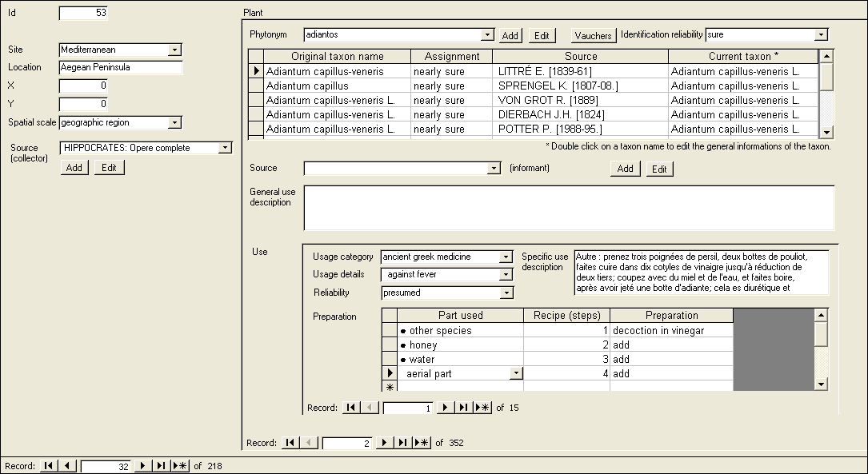The image size is (868, 474).
Task: Create new record in main 218-record navigator
Action: click(x=180, y=466)
